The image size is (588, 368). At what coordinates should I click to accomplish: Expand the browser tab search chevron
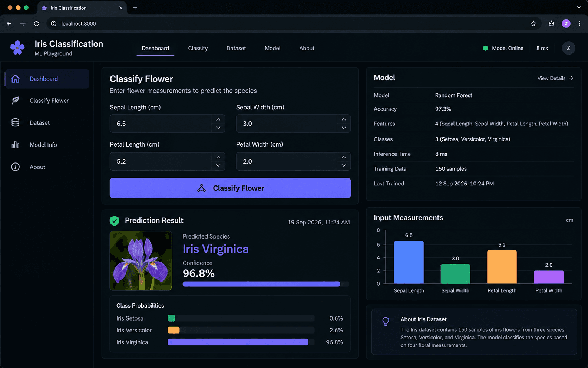[x=579, y=7]
